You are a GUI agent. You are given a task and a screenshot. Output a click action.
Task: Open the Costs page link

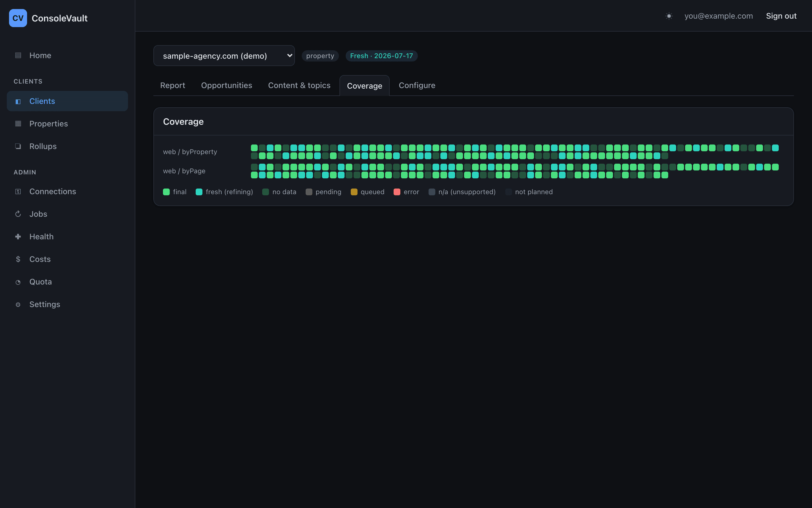67,259
